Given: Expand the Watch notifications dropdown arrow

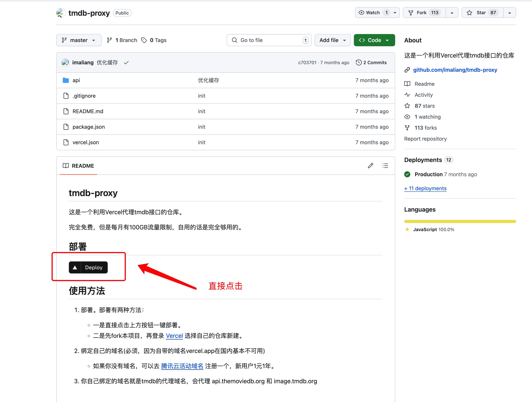Looking at the screenshot, I should tap(395, 13).
